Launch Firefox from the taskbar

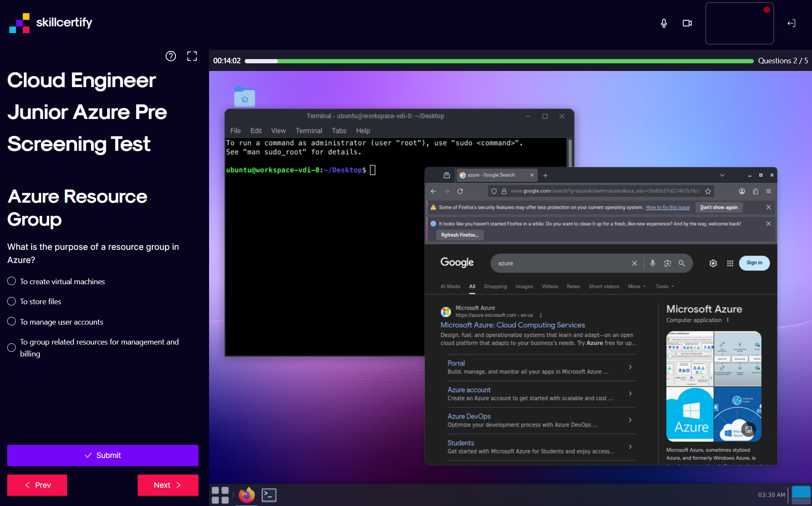coord(246,495)
